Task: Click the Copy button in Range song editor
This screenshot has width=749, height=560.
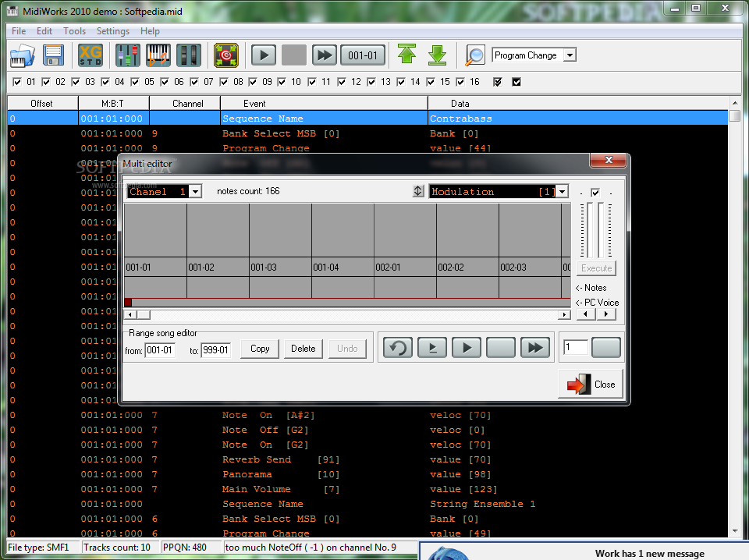Action: (x=260, y=349)
